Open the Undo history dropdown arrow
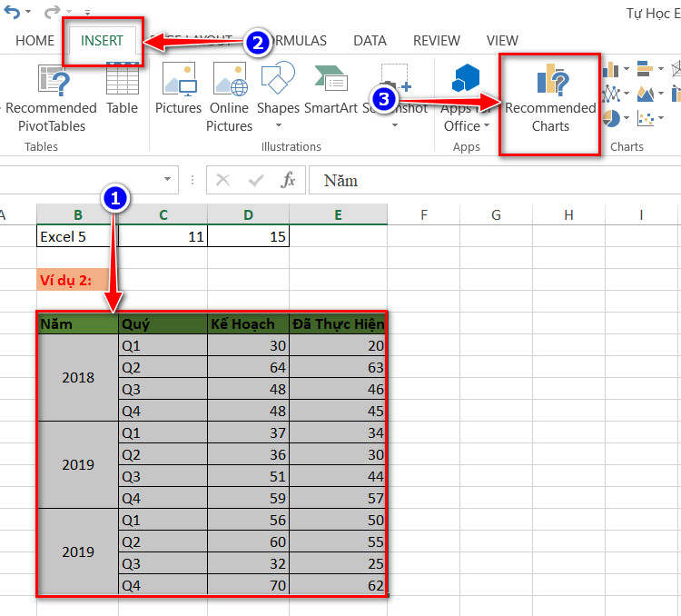Image resolution: width=681 pixels, height=616 pixels. click(x=28, y=12)
